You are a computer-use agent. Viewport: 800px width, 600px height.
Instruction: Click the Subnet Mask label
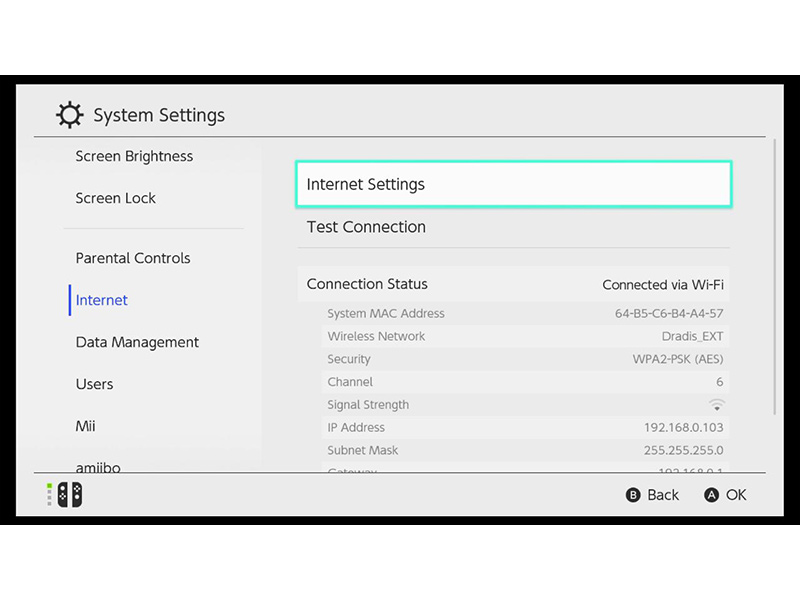tap(362, 450)
